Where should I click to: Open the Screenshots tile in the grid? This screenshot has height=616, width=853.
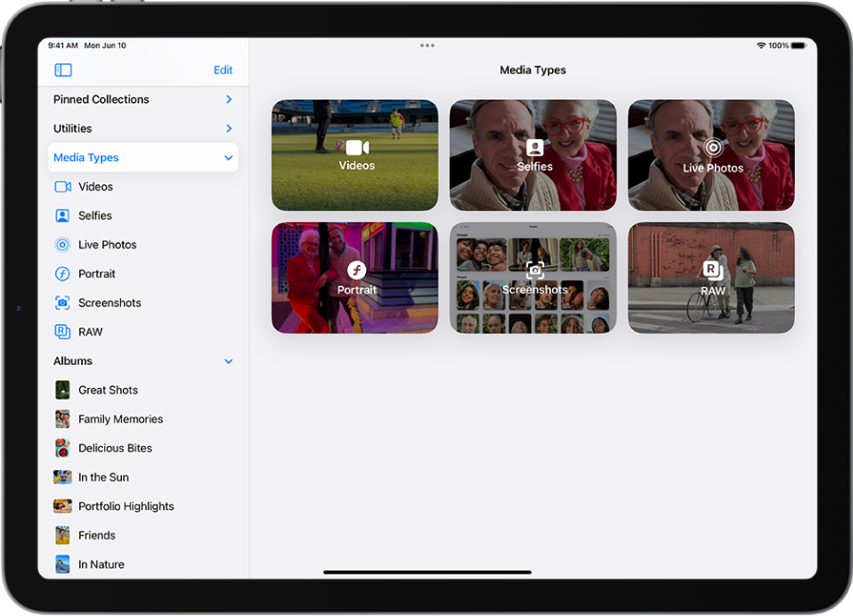532,278
